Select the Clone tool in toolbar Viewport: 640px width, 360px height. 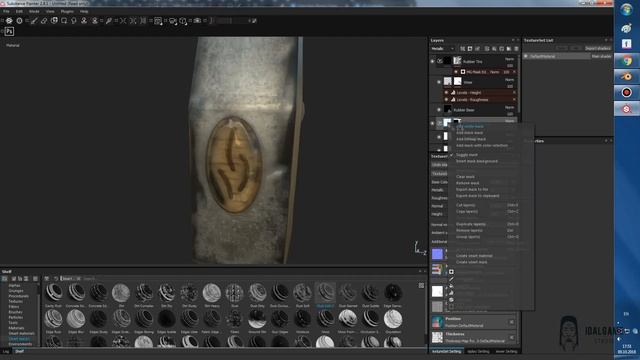coord(84,20)
